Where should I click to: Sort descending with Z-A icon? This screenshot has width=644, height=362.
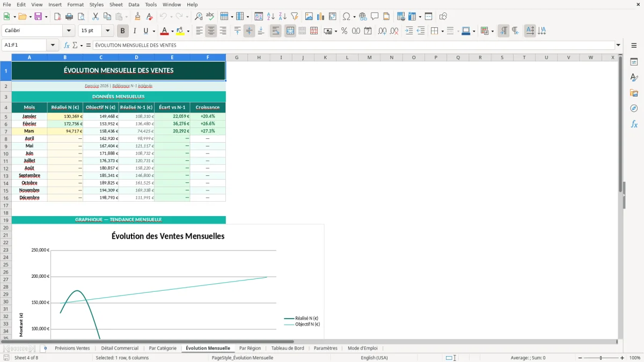(x=282, y=17)
